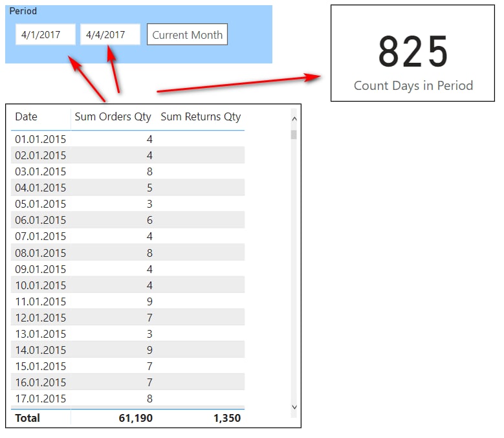Image resolution: width=504 pixels, height=438 pixels.
Task: Select the row dated 16.01.2015
Action: [x=128, y=382]
